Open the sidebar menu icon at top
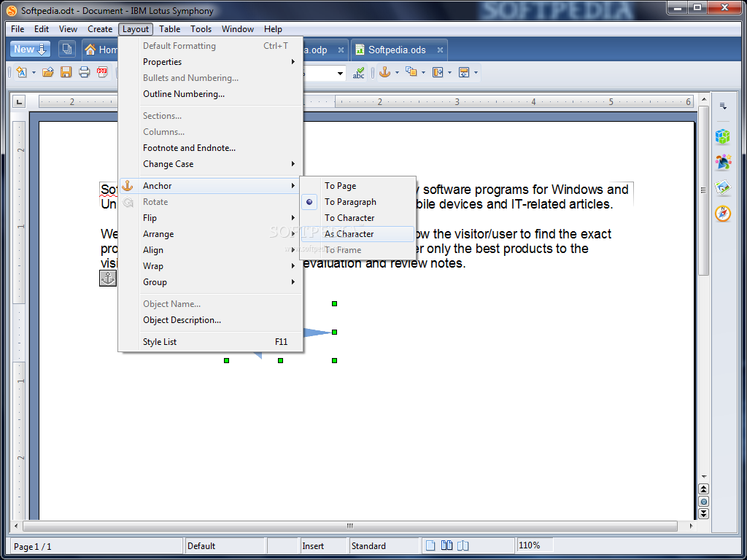The width and height of the screenshot is (747, 560). coord(723,106)
